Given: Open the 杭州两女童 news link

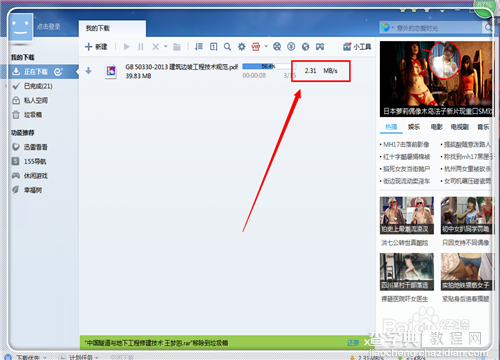Looking at the screenshot, I should [x=468, y=169].
